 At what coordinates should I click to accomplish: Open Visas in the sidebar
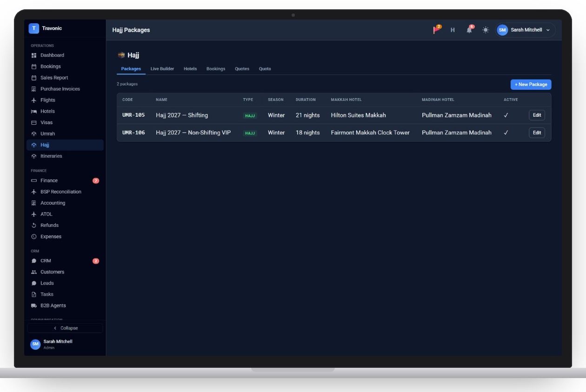[65, 122]
